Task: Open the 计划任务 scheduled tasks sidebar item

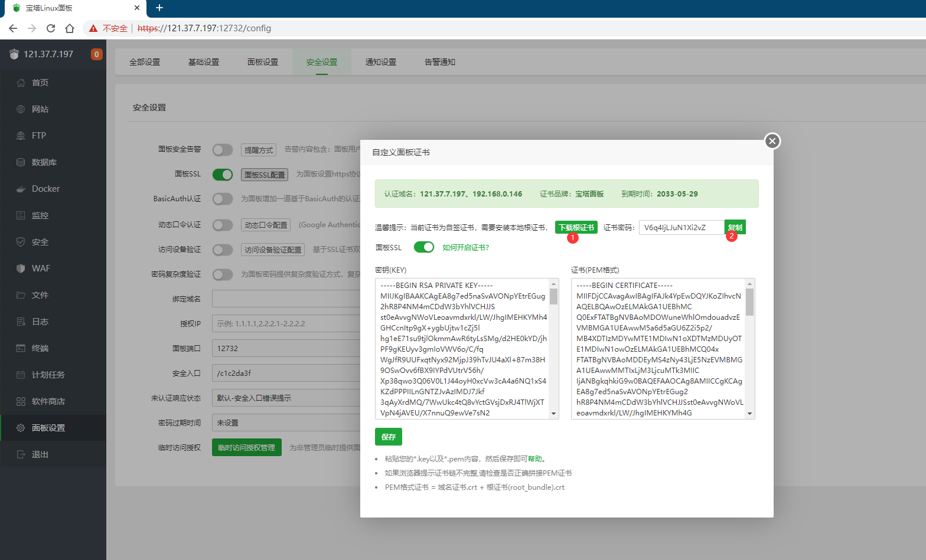Action: 53,375
